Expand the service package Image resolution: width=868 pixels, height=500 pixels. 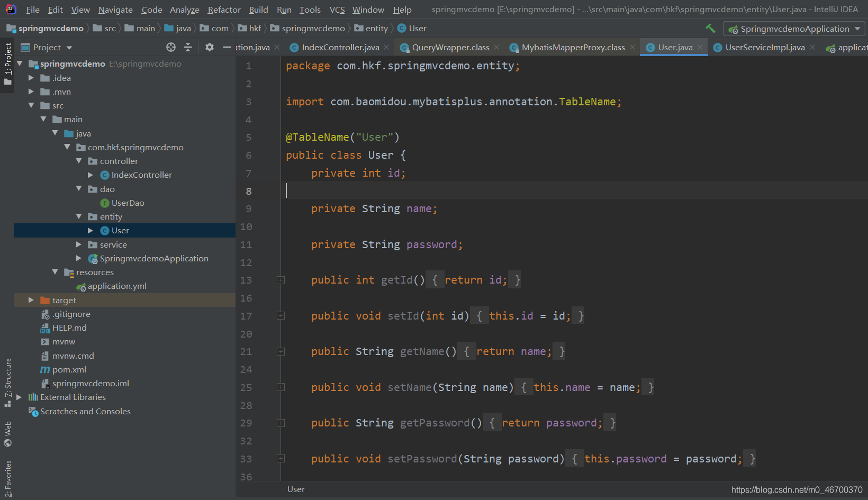coord(79,244)
